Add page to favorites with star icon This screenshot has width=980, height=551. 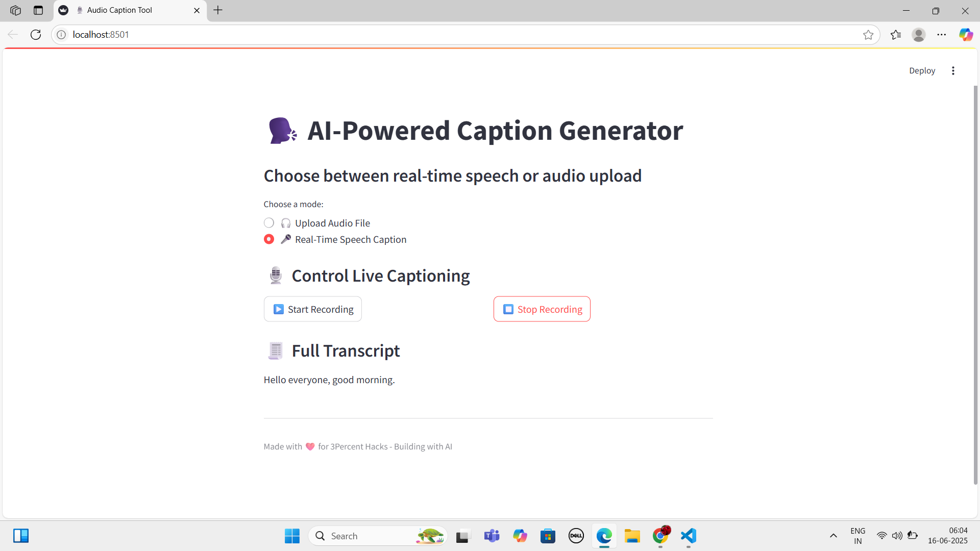(868, 35)
